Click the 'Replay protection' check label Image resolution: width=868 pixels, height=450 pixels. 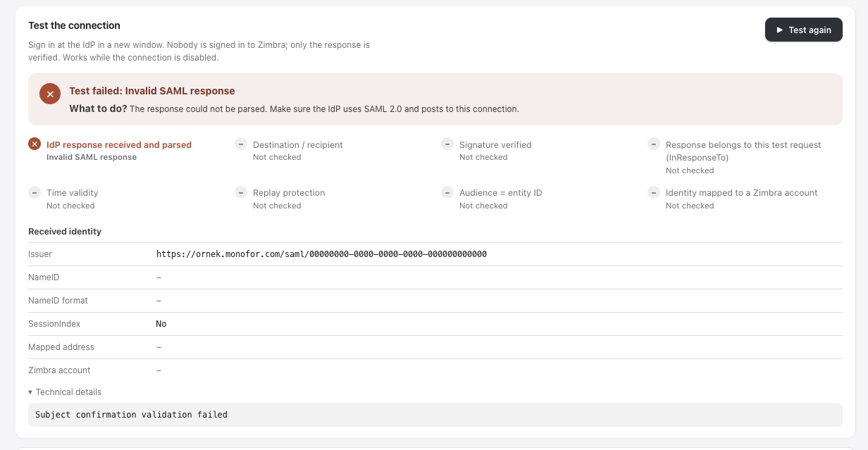tap(289, 192)
